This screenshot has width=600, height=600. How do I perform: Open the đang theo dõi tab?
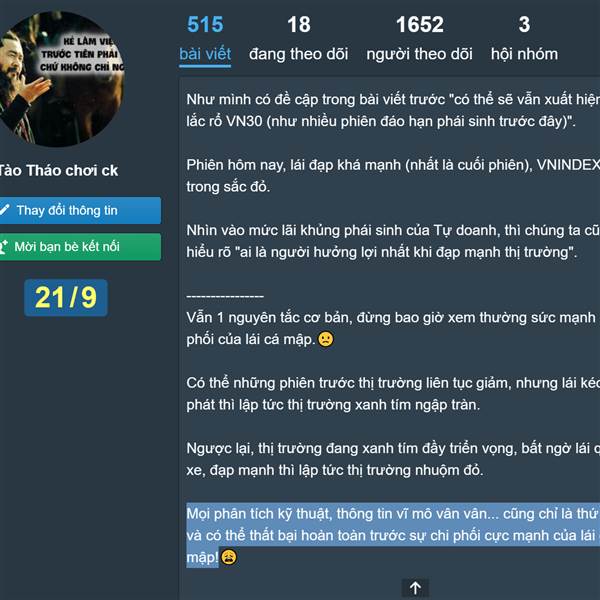[298, 54]
